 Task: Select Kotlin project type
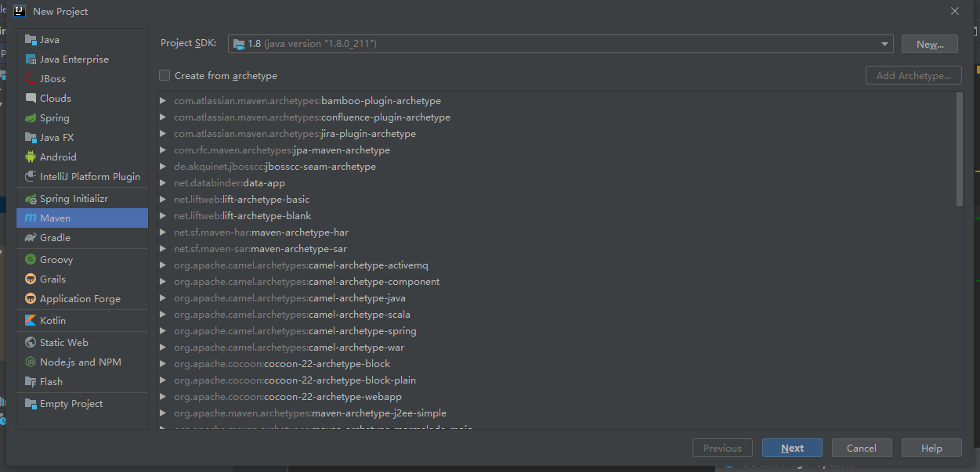tap(82, 321)
